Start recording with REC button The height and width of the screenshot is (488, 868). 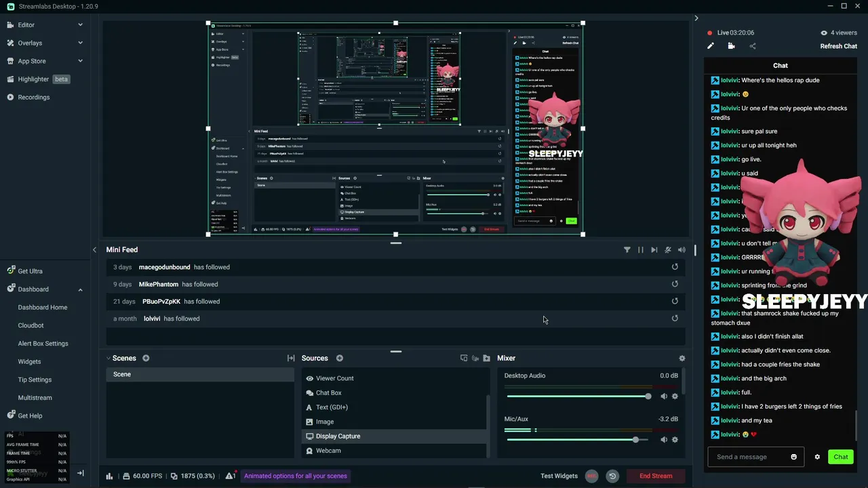(x=592, y=476)
